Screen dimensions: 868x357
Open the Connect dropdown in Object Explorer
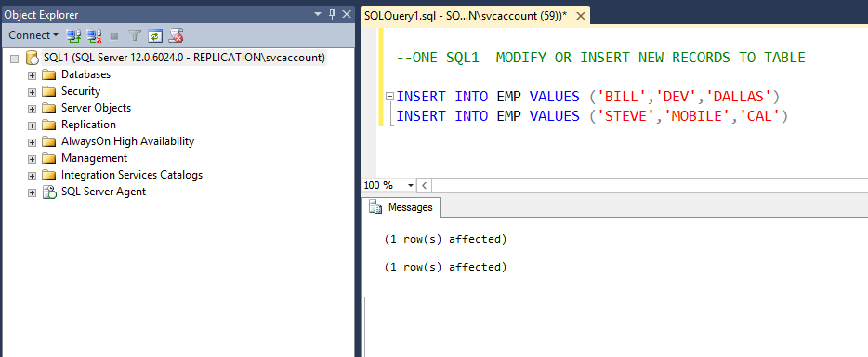(x=33, y=35)
